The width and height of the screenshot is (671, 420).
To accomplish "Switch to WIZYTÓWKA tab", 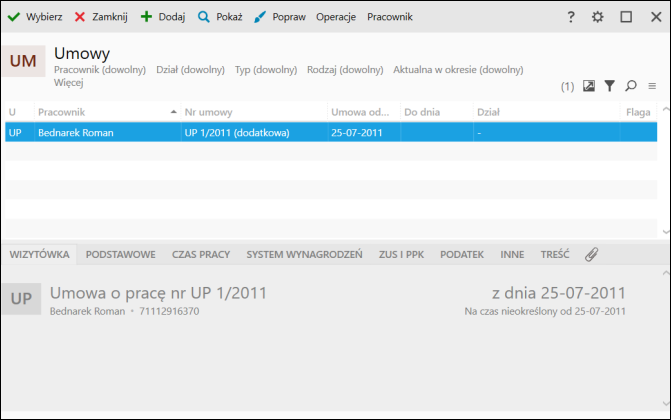I will [39, 255].
